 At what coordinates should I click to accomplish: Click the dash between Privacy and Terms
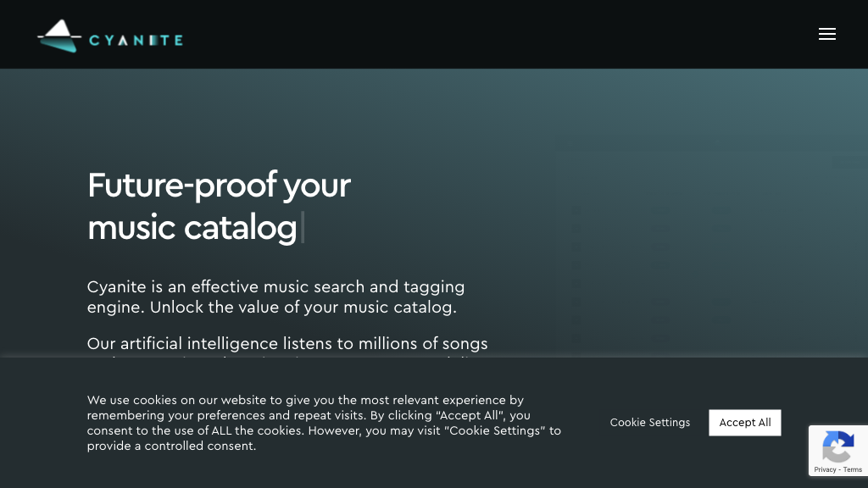pyautogui.click(x=839, y=469)
